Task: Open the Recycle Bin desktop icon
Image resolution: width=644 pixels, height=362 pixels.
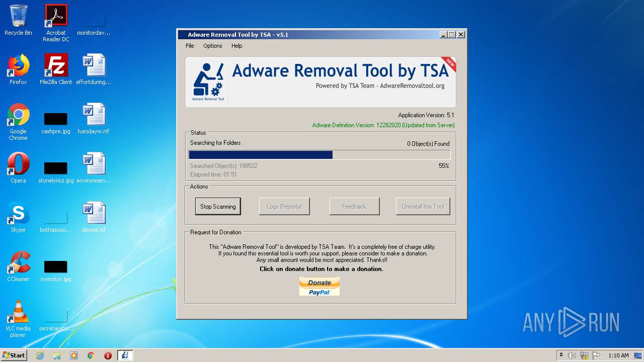Action: coord(18,20)
